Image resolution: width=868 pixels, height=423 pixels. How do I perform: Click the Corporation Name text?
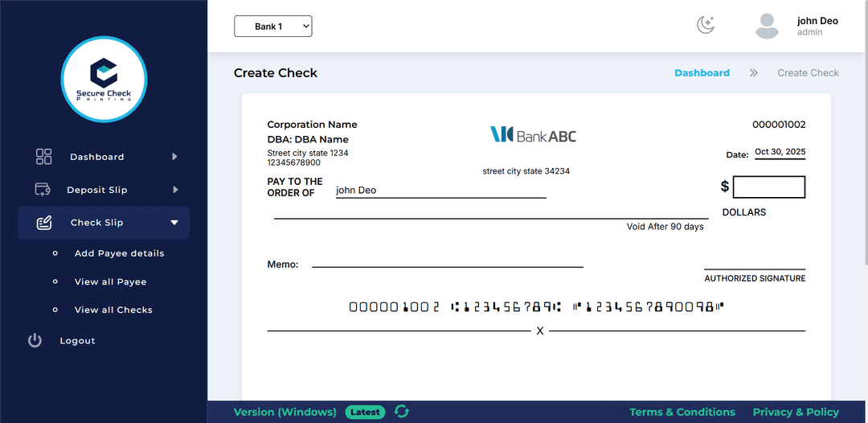point(312,125)
